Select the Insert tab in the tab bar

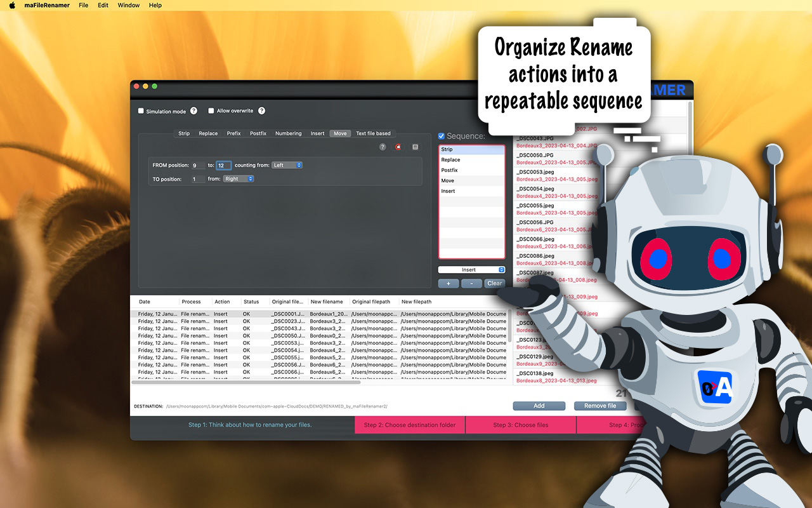pos(318,133)
